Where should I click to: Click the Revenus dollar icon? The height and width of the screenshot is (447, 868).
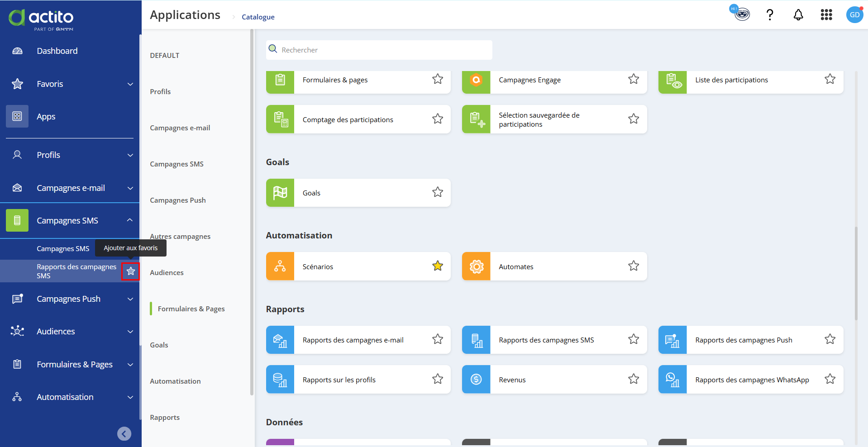pos(476,379)
